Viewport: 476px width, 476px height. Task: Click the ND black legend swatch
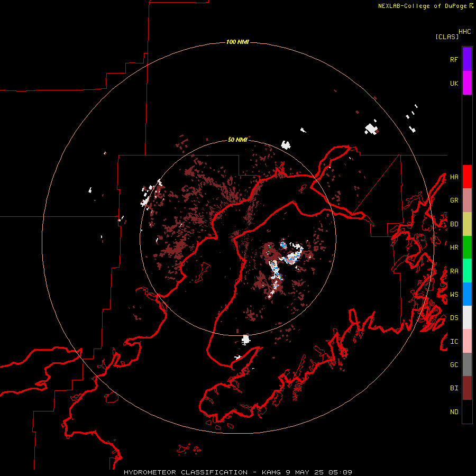[467, 411]
